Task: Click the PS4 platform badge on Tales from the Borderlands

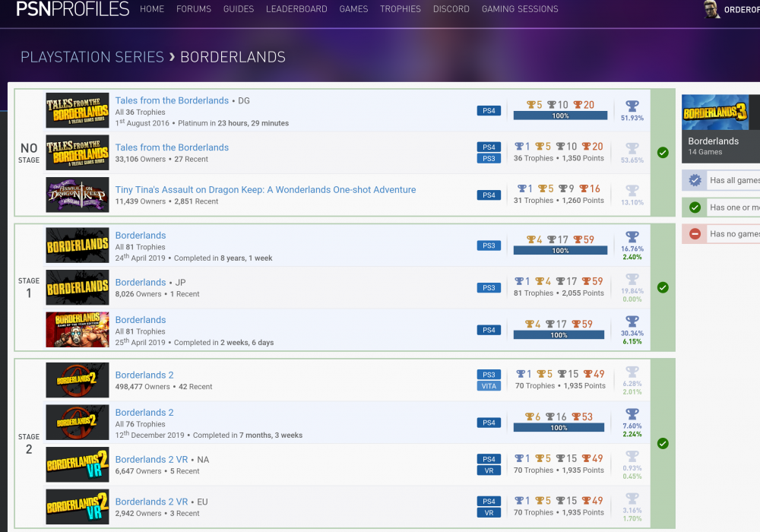Action: tap(489, 110)
